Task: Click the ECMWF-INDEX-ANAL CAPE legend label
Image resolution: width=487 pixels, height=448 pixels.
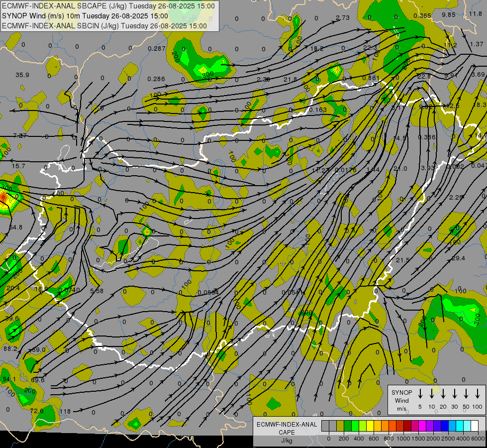Action: [x=287, y=428]
